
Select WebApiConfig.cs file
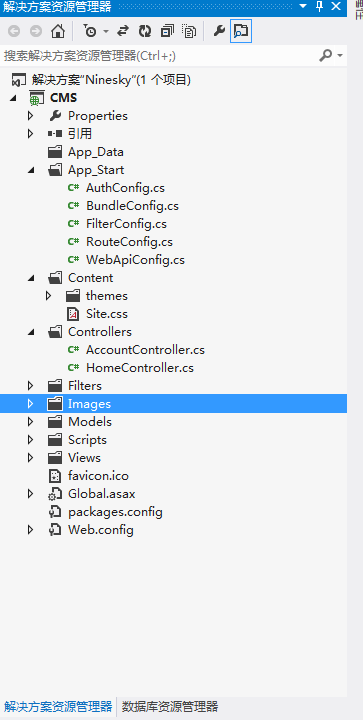(135, 260)
